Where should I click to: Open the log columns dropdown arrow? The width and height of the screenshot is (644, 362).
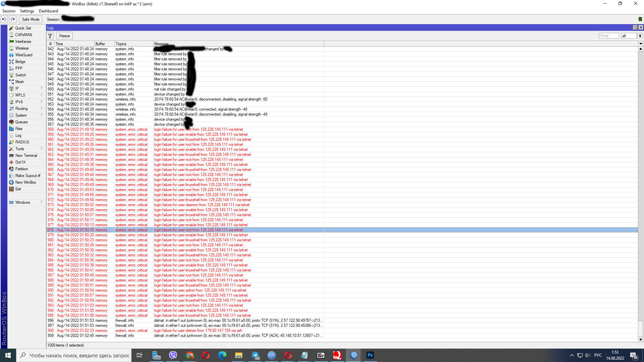pos(640,44)
